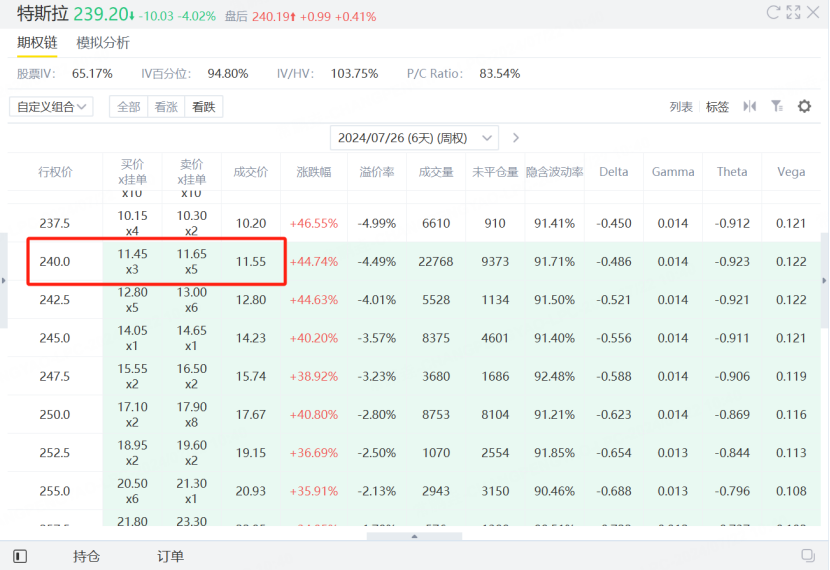Sort by 涨跌幅 column header
Screen dimensions: 830x570
(314, 172)
